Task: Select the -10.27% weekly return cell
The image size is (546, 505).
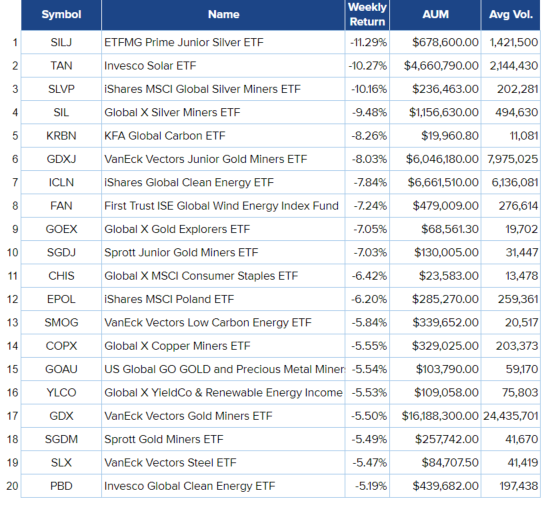Action: [367, 65]
